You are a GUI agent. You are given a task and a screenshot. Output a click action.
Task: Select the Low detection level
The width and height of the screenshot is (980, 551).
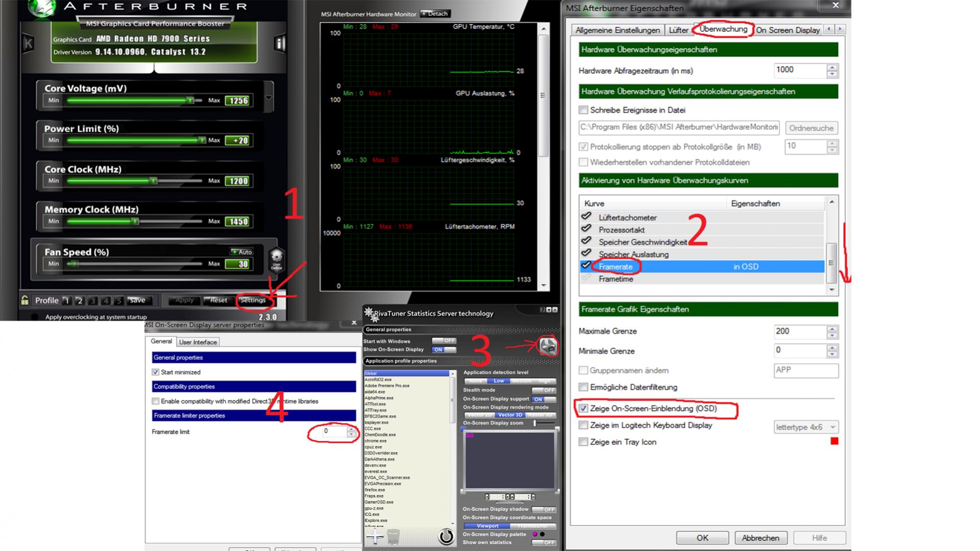click(498, 381)
